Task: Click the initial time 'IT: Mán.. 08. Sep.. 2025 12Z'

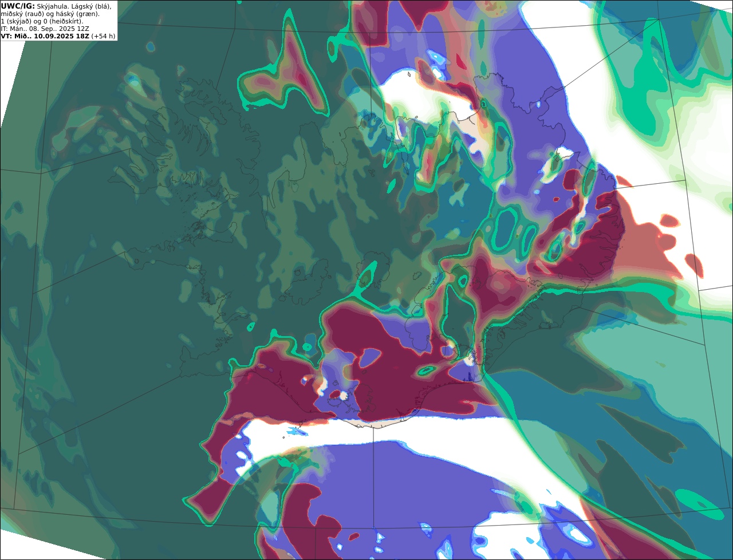Action: [x=45, y=29]
